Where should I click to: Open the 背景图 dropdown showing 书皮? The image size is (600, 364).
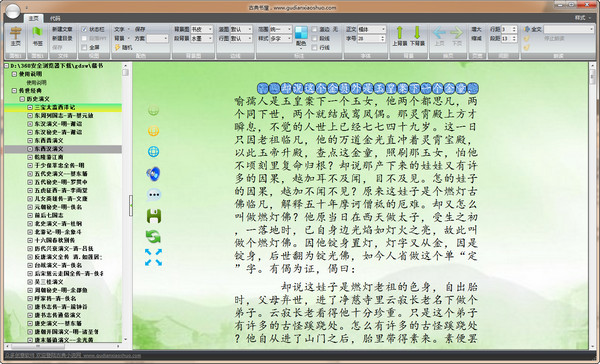(x=202, y=29)
